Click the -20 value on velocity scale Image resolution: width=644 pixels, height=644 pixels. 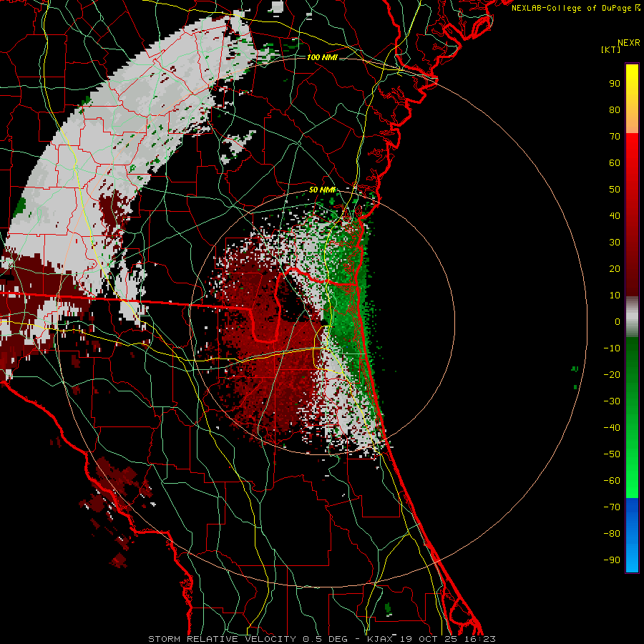pos(612,374)
